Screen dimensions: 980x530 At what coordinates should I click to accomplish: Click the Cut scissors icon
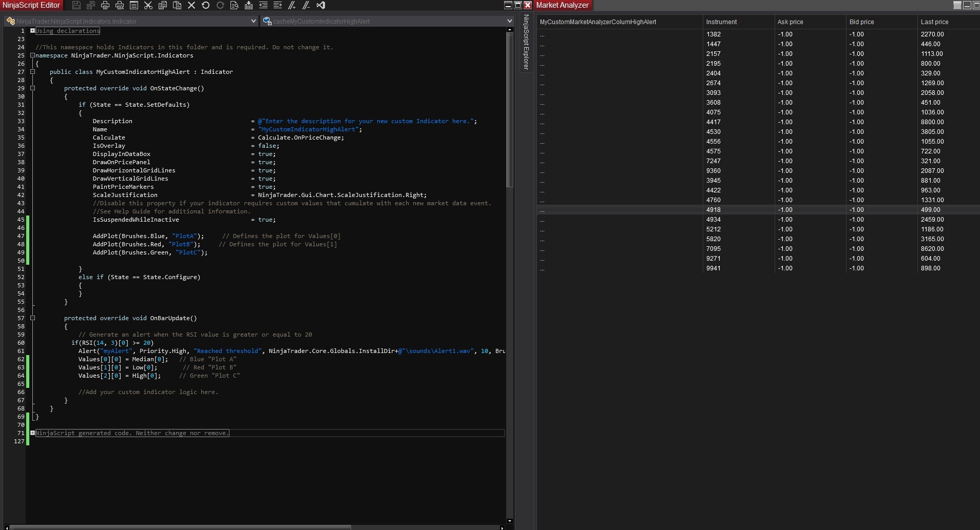point(148,5)
